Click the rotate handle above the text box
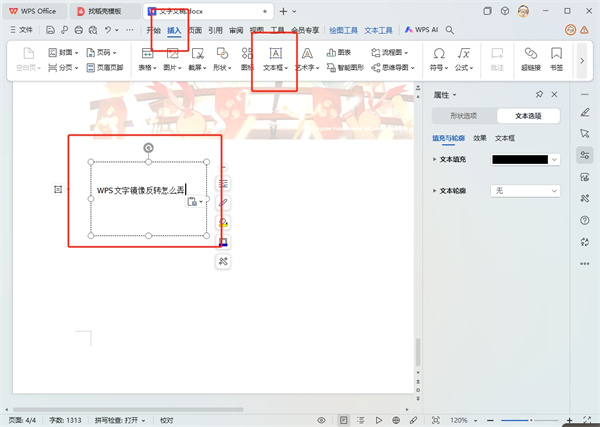 coord(148,148)
